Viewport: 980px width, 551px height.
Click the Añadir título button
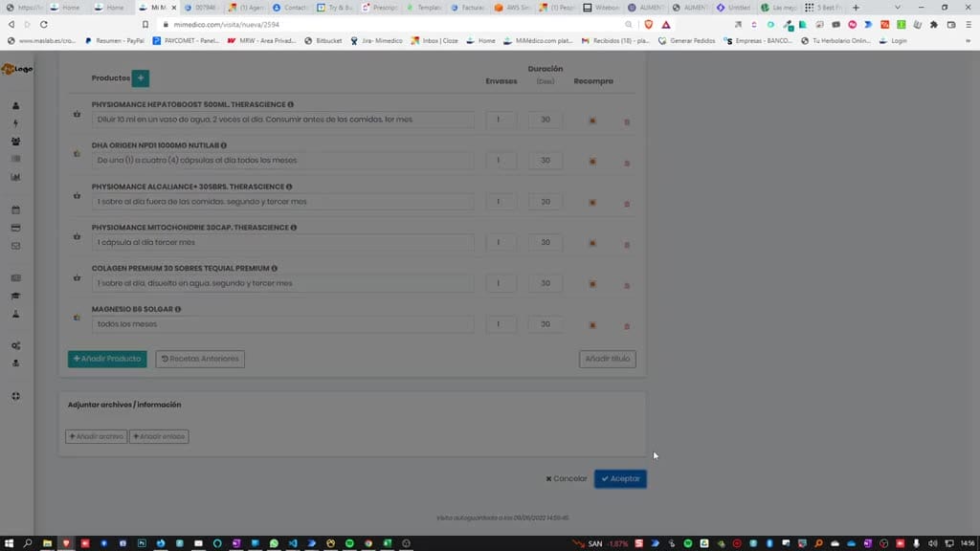pos(607,359)
